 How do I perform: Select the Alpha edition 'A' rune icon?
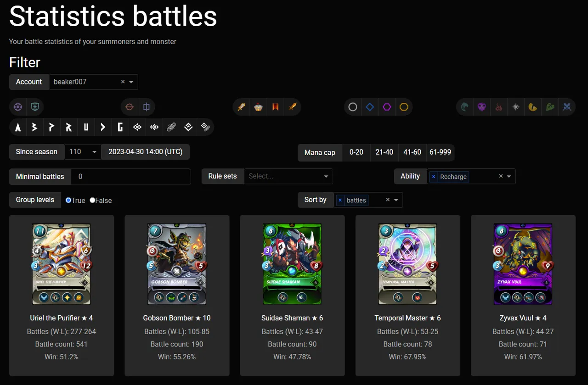[18, 128]
